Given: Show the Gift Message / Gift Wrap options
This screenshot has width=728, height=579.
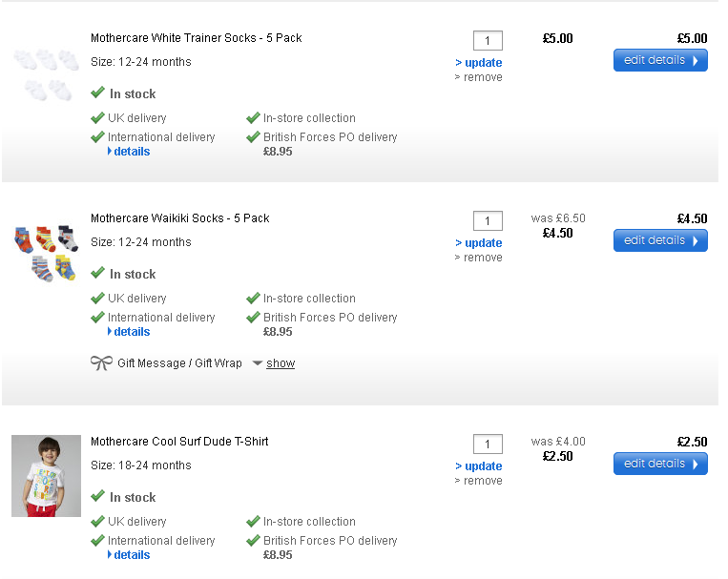Looking at the screenshot, I should pos(281,363).
